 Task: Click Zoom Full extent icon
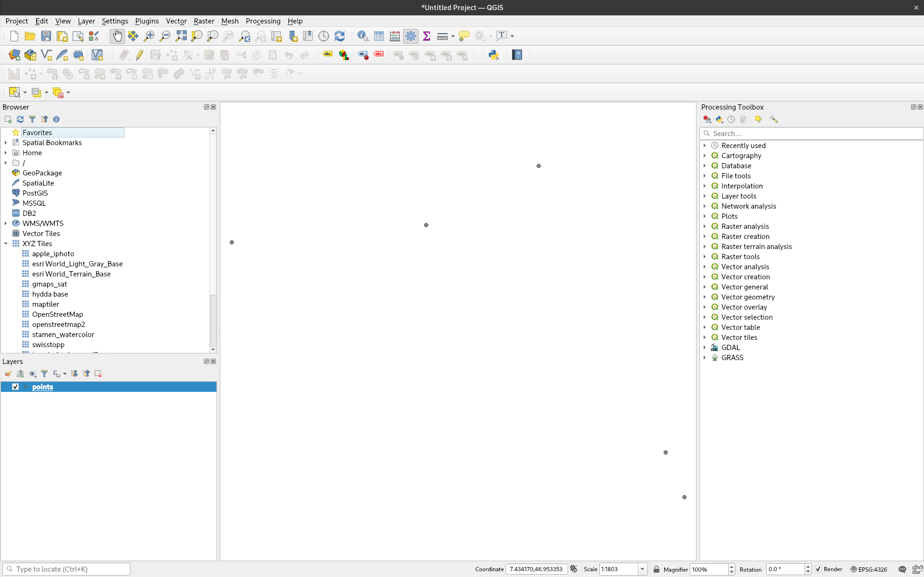[181, 36]
